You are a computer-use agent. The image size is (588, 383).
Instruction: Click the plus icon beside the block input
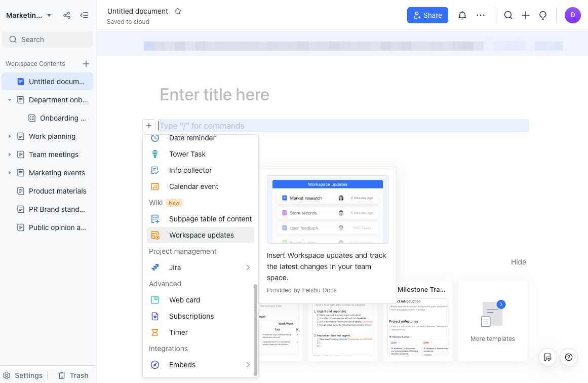148,125
